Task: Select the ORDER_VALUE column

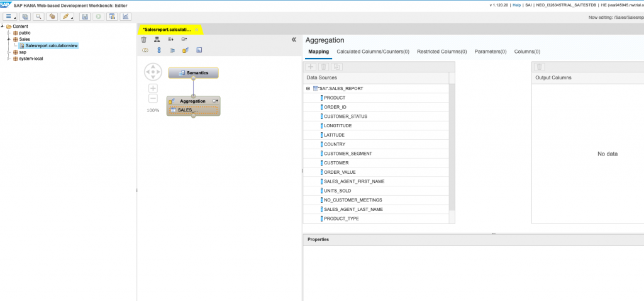Action: [x=376, y=173]
